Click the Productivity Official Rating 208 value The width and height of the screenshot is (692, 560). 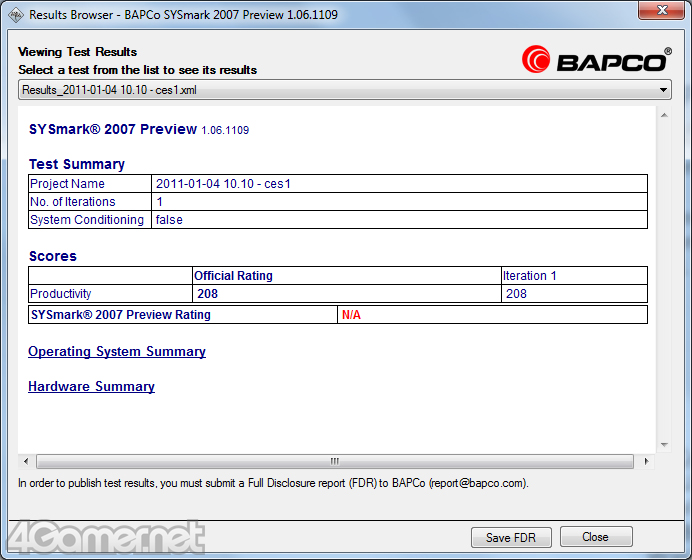coord(208,294)
